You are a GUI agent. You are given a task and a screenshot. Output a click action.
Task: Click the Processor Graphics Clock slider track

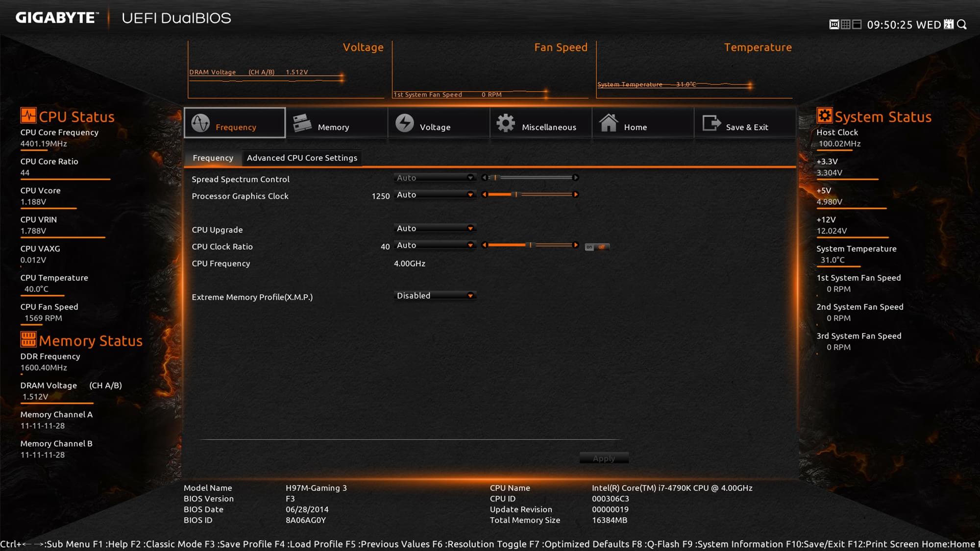point(530,194)
